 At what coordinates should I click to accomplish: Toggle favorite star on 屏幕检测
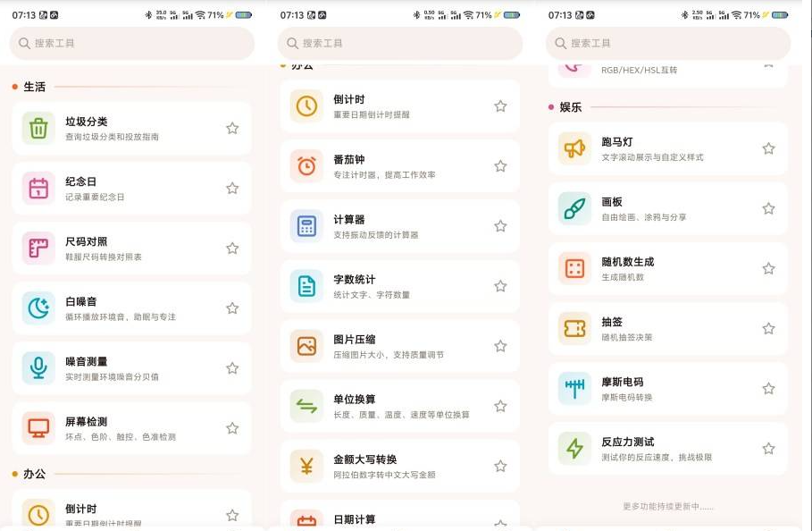coord(232,428)
